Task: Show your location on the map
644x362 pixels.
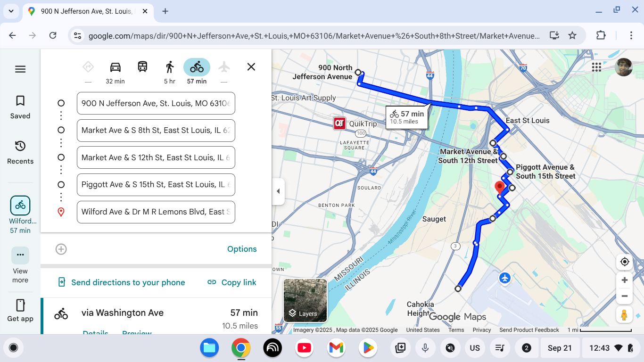Action: coord(625,262)
